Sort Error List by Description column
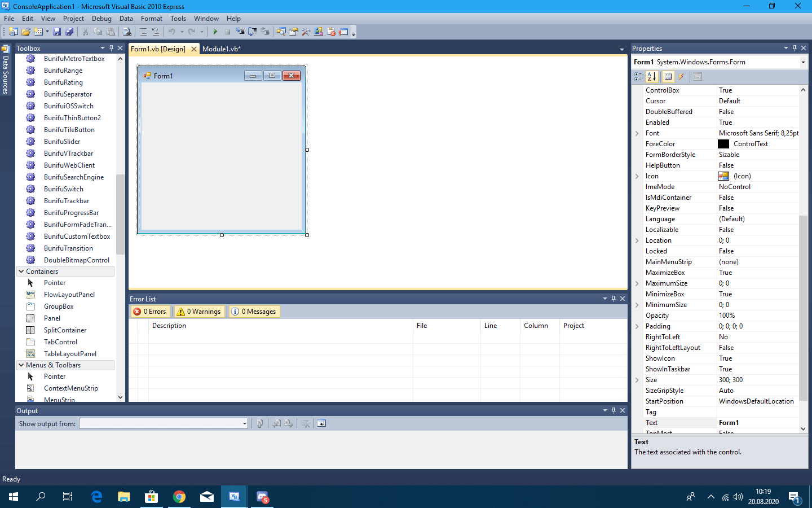 [x=281, y=326]
